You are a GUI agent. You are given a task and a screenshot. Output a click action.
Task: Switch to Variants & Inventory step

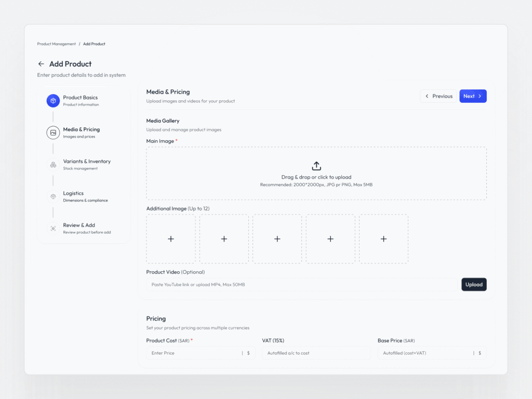pos(87,162)
